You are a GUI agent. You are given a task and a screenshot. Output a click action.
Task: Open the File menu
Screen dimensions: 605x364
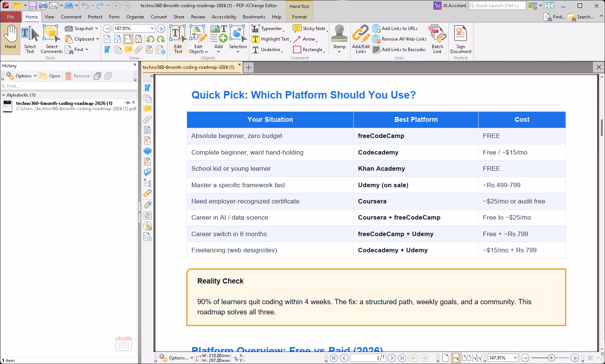coord(11,17)
